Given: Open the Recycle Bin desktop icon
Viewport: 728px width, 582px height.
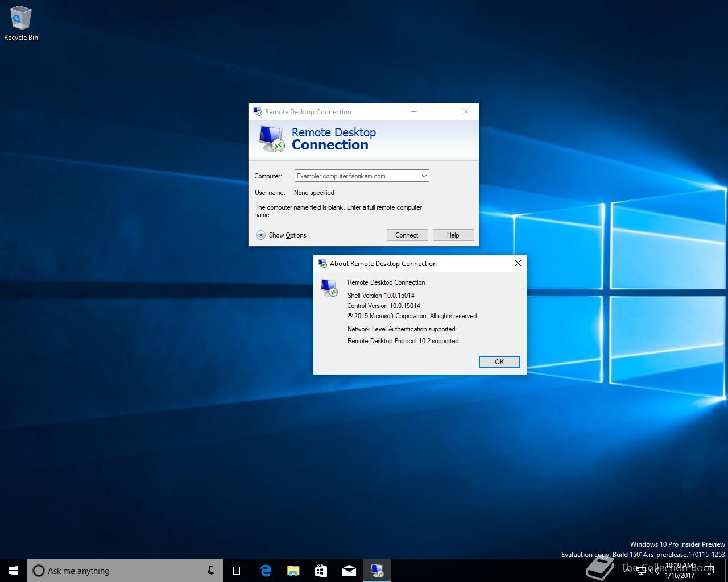Looking at the screenshot, I should (x=20, y=23).
